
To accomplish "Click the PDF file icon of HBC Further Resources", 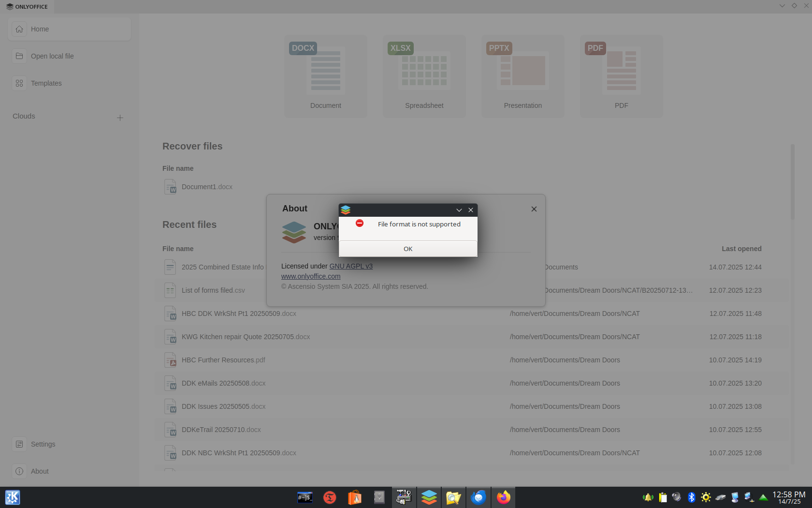I will (170, 360).
